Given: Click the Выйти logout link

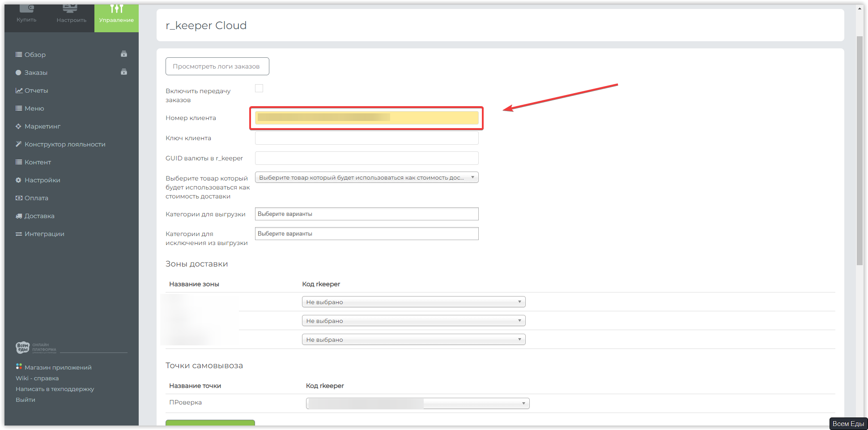Looking at the screenshot, I should 26,400.
